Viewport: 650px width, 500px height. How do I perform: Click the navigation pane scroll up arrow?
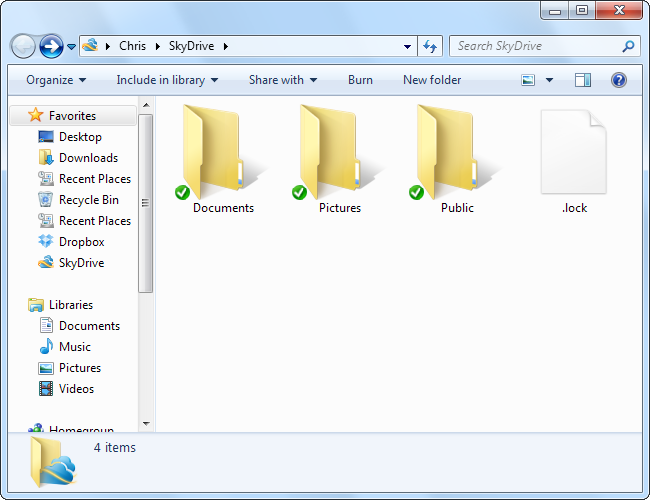coord(146,105)
